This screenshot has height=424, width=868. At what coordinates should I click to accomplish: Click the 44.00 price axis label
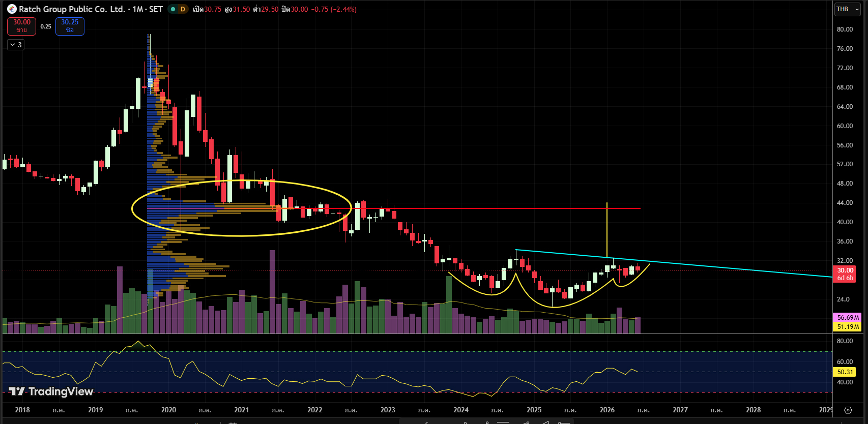pos(845,203)
